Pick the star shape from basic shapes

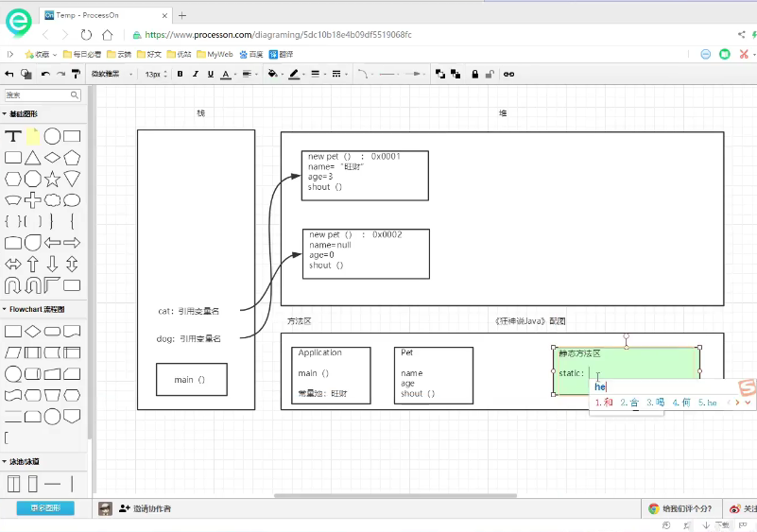(x=53, y=179)
